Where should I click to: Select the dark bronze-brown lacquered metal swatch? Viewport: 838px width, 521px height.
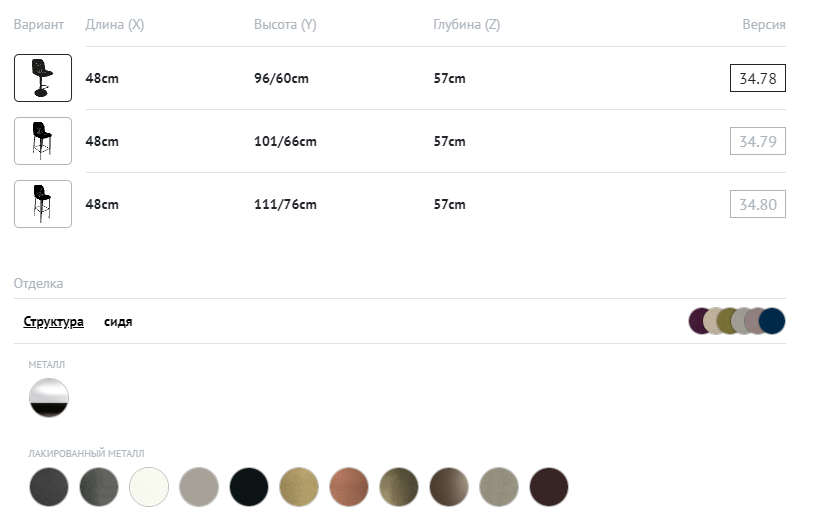(x=449, y=487)
